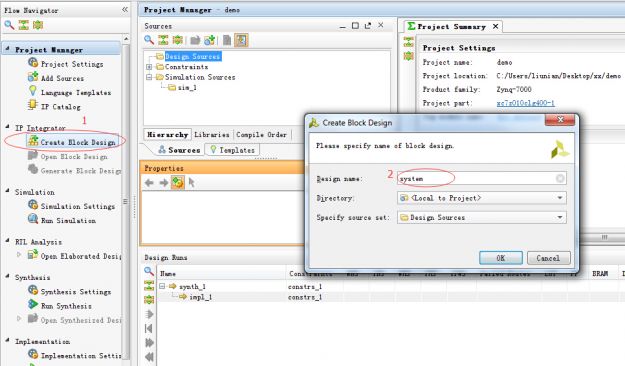
Task: Click Run Simulation
Action: pyautogui.click(x=68, y=220)
